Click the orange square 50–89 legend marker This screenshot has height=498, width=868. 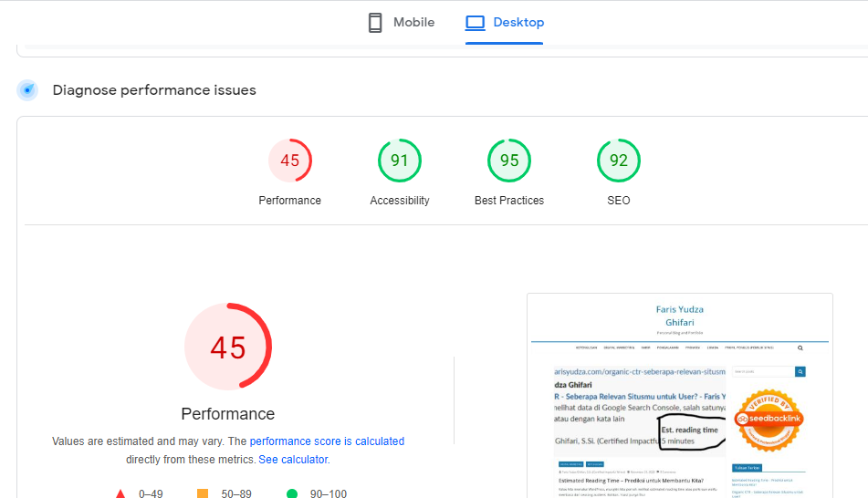click(202, 493)
